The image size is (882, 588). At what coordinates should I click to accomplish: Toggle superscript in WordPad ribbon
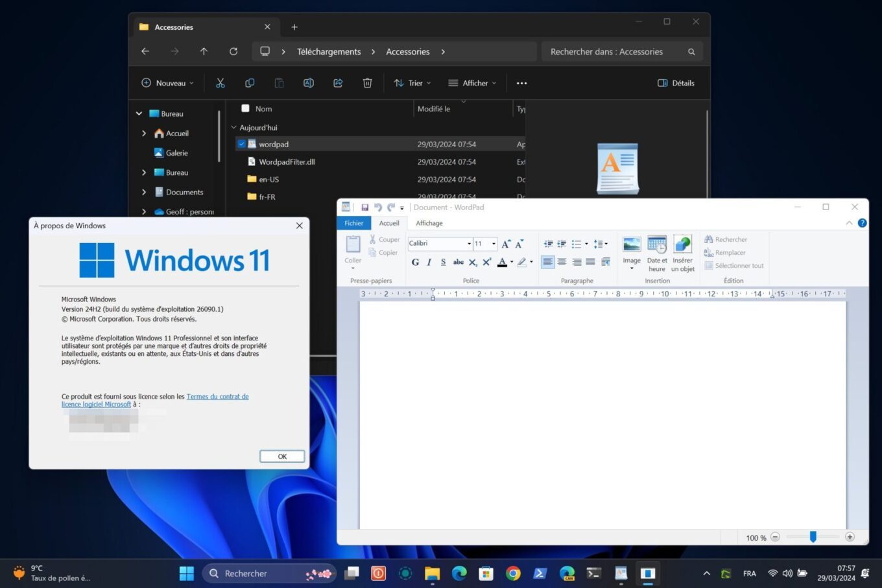coord(486,262)
